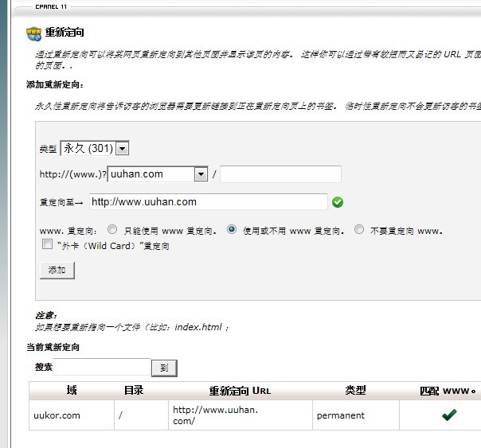
Task: Click the 匹配 www column header
Action: 448,391
